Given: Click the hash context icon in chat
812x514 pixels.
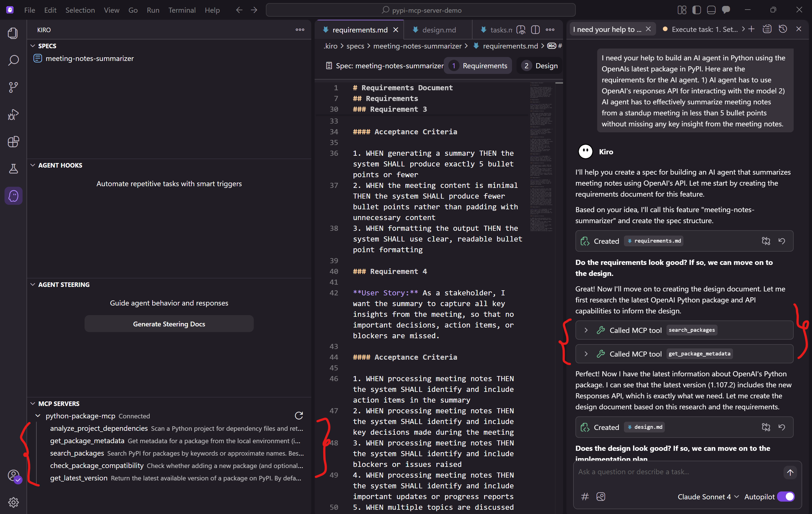Looking at the screenshot, I should click(585, 497).
